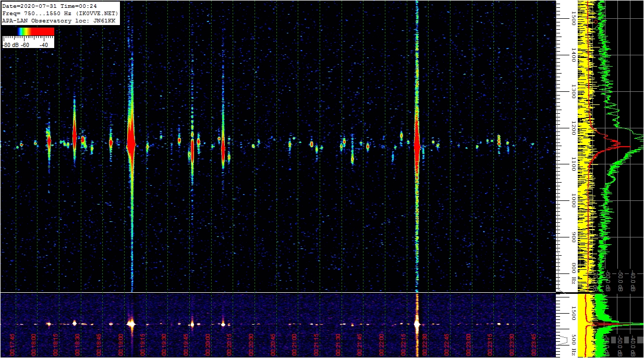644x358 pixels.
Task: Click -40.0 dB label in upper spectrum graph
Action: tap(633, 280)
